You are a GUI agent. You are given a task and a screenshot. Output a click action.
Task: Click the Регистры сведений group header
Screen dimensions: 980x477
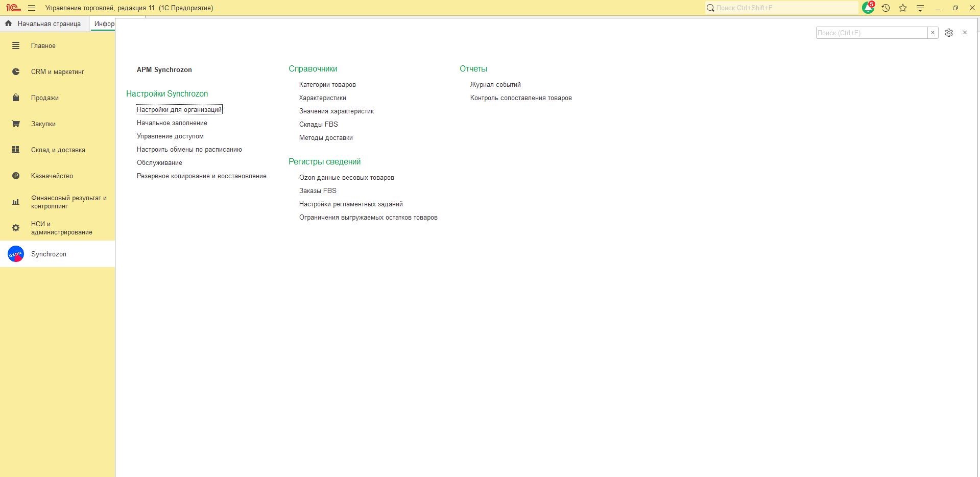coord(325,161)
